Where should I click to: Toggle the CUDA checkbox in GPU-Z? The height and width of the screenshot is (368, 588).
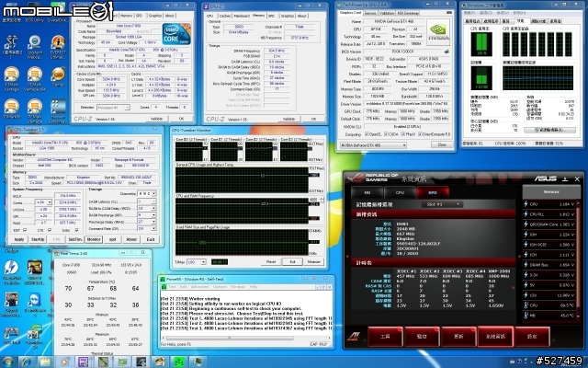tap(386, 134)
